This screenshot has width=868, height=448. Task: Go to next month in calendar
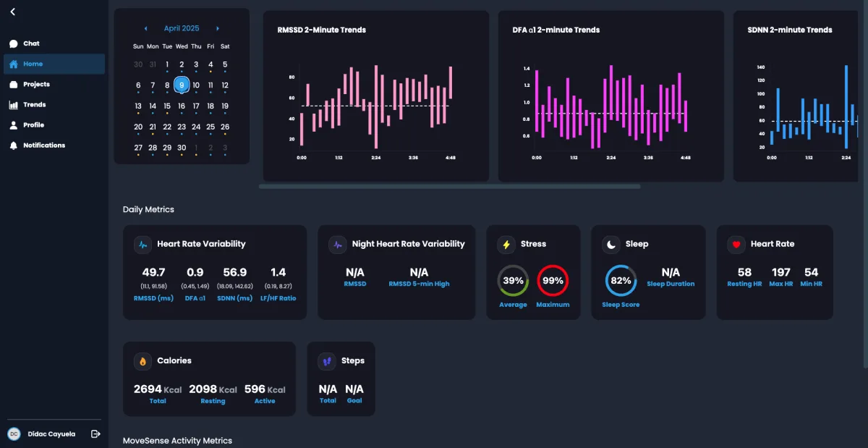tap(218, 28)
